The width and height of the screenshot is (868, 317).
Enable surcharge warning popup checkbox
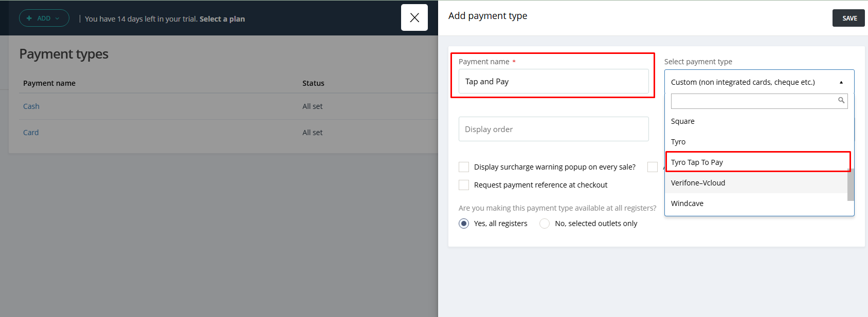click(x=464, y=167)
